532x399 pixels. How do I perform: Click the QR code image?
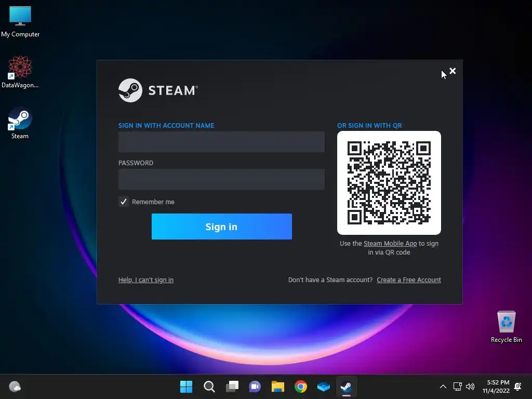[389, 183]
